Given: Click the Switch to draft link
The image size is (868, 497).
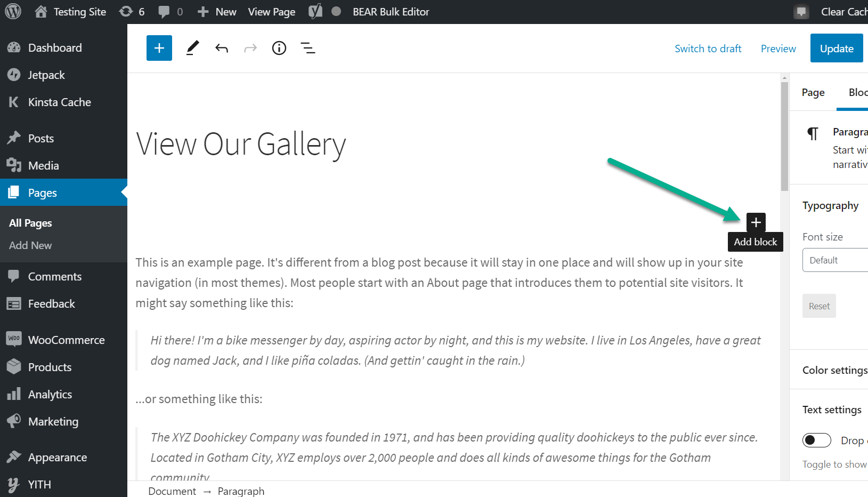Looking at the screenshot, I should tap(708, 48).
